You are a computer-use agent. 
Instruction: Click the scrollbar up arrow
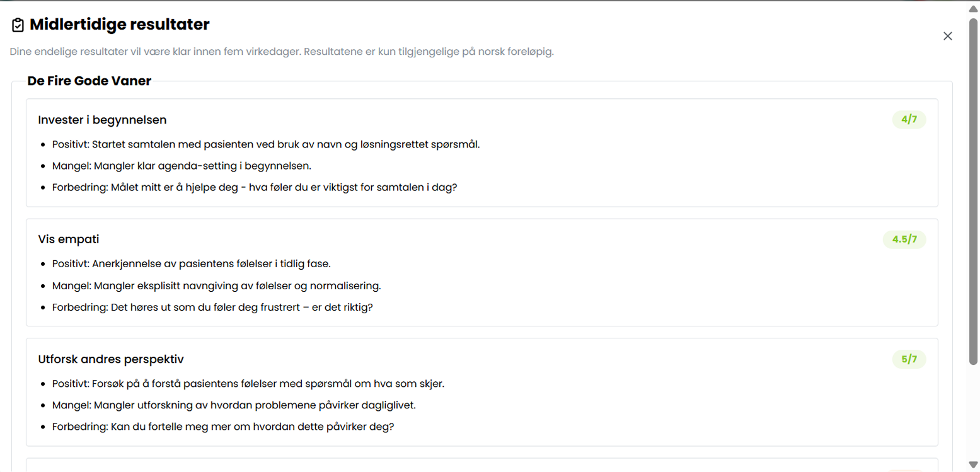(x=973, y=8)
